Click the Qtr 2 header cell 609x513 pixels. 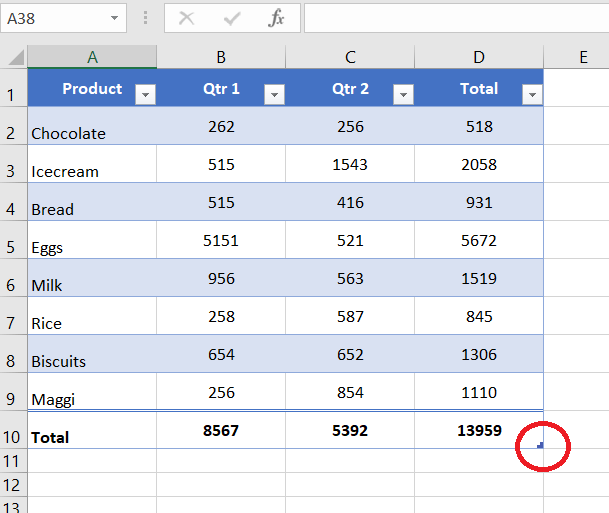point(350,89)
